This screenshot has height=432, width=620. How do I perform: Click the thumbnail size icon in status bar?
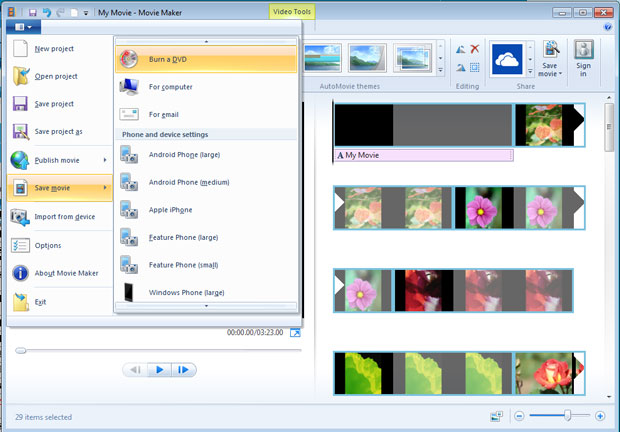[x=496, y=416]
